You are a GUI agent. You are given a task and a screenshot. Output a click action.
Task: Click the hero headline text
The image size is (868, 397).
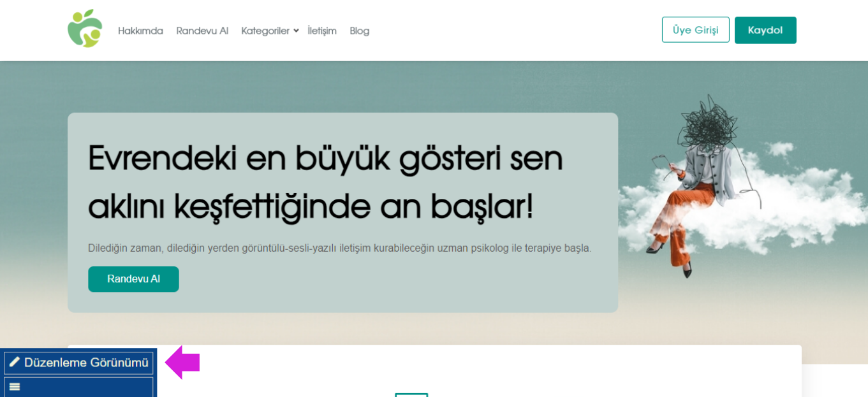325,182
